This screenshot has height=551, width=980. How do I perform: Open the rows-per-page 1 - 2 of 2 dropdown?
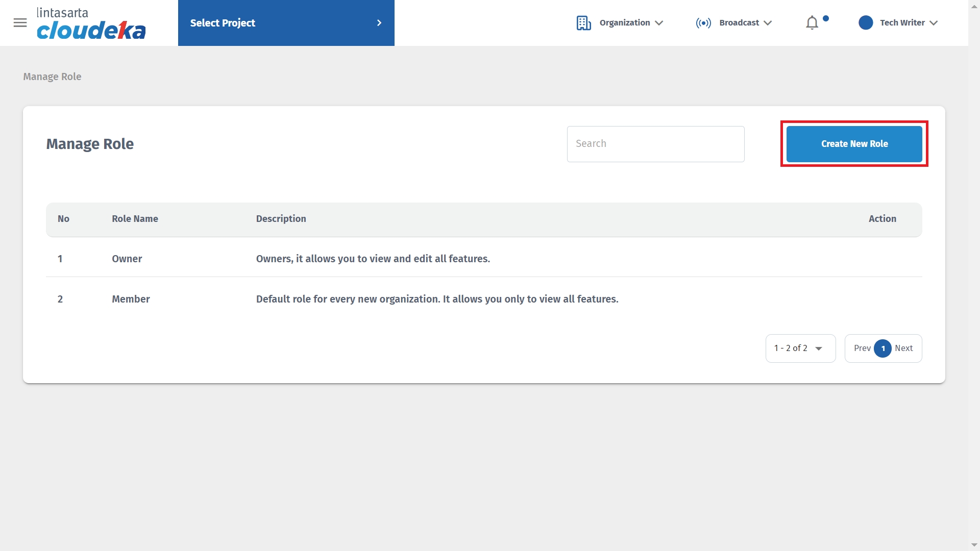click(800, 348)
